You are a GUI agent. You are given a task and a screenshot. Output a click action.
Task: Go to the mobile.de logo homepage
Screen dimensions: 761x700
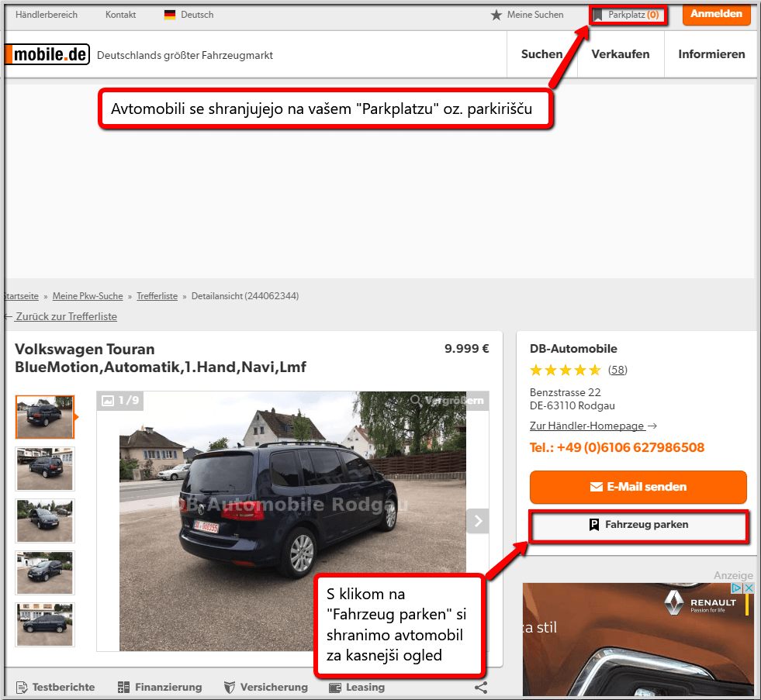point(47,54)
